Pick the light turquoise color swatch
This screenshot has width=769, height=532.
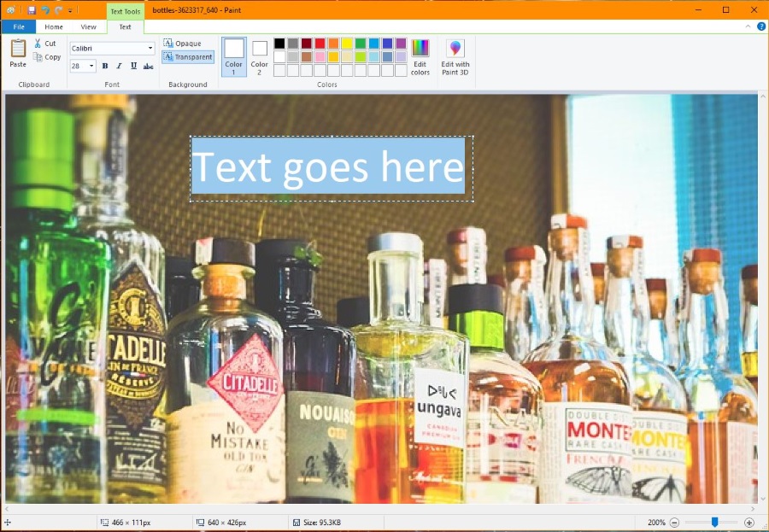click(373, 57)
